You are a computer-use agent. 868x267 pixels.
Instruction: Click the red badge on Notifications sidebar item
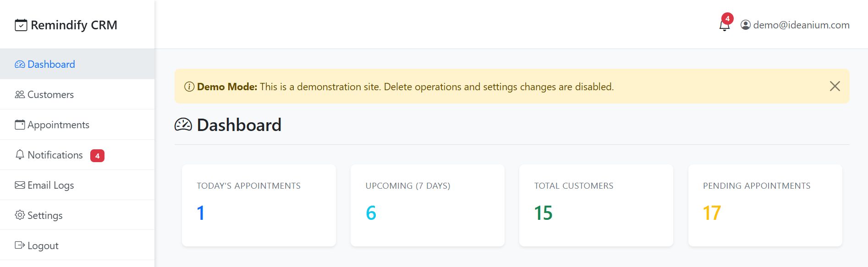[x=97, y=156]
